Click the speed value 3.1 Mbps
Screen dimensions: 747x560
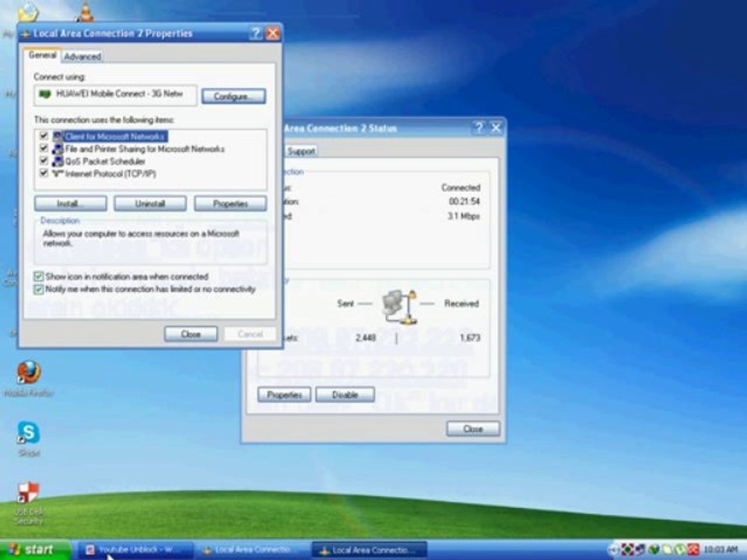pyautogui.click(x=464, y=216)
